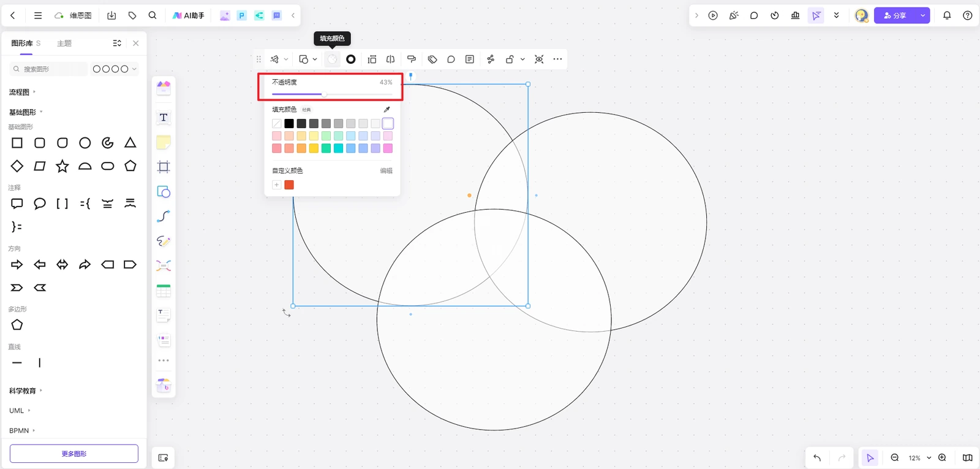Open the 12% zoom level dropdown
Image resolution: width=980 pixels, height=469 pixels.
[x=919, y=458]
